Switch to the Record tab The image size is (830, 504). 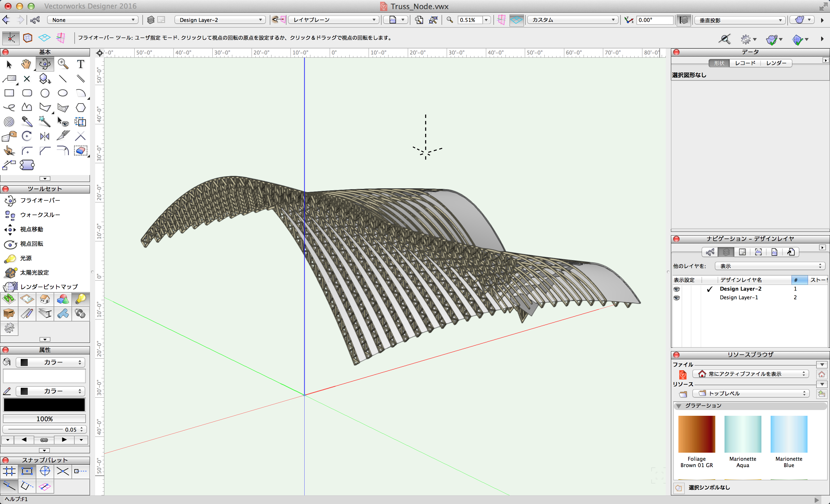(745, 63)
